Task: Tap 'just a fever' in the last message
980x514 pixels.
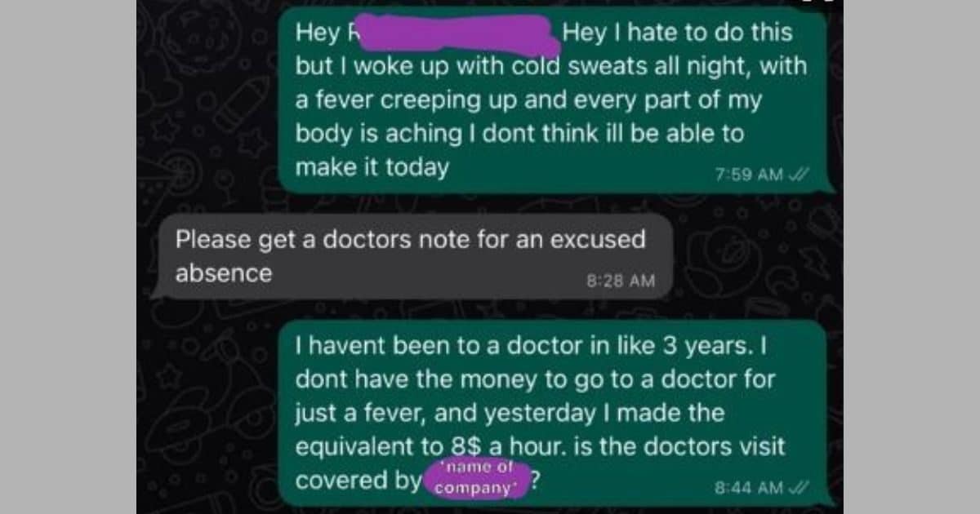Action: (361, 413)
